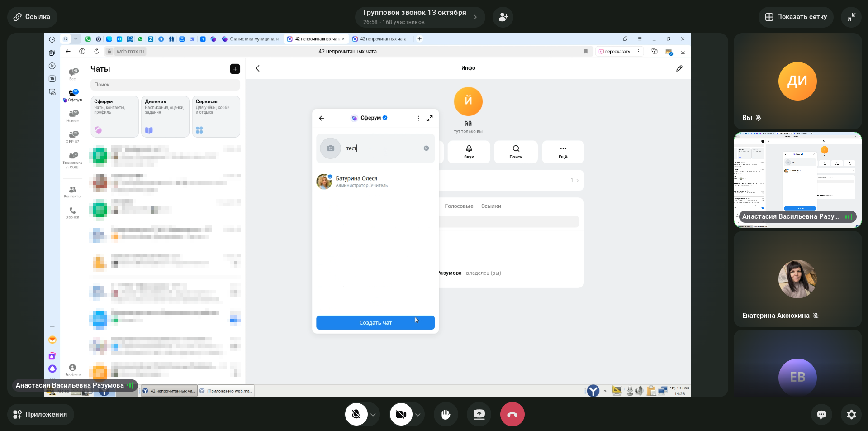The image size is (868, 431).
Task: Click the chat name field containing тест
Action: [382, 148]
